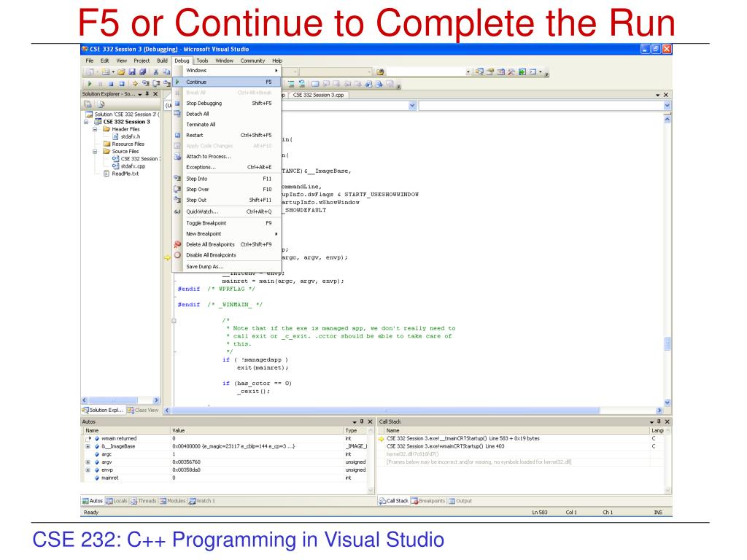The width and height of the screenshot is (747, 560).
Task: Switch to the Locals tab
Action: click(x=117, y=501)
